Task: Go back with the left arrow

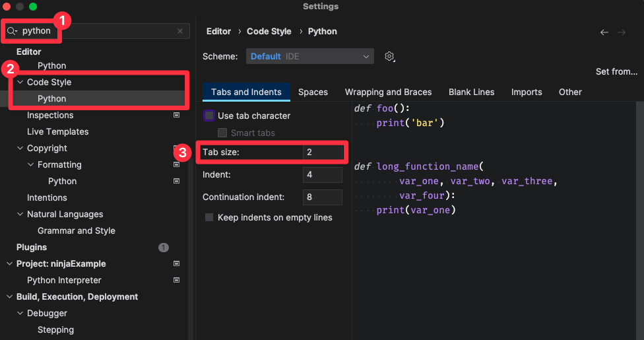Action: [x=604, y=32]
